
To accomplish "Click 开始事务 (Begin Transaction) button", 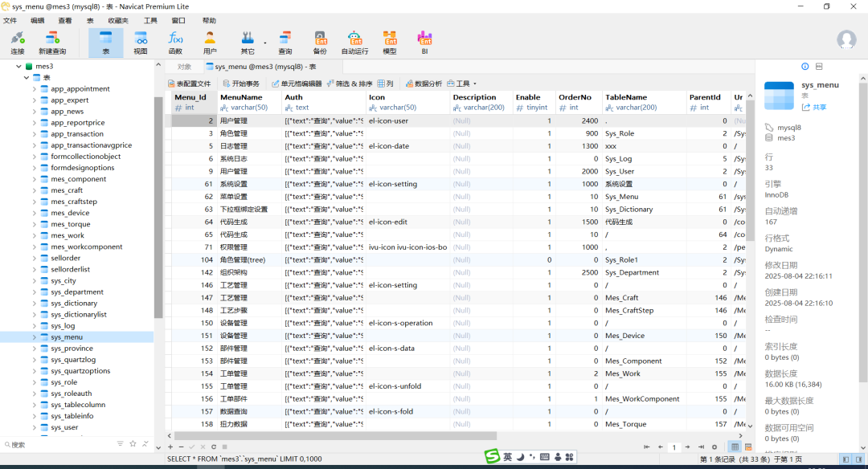I will pyautogui.click(x=241, y=84).
